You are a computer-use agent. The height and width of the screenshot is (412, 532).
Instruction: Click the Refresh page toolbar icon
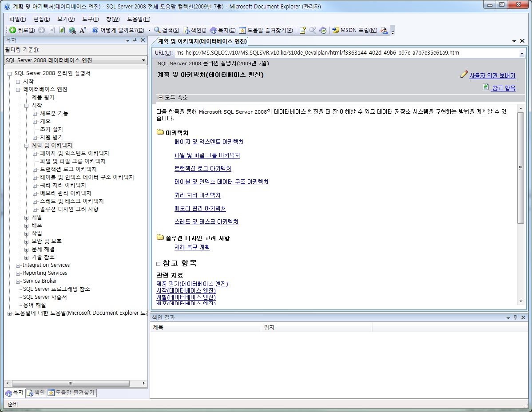62,30
